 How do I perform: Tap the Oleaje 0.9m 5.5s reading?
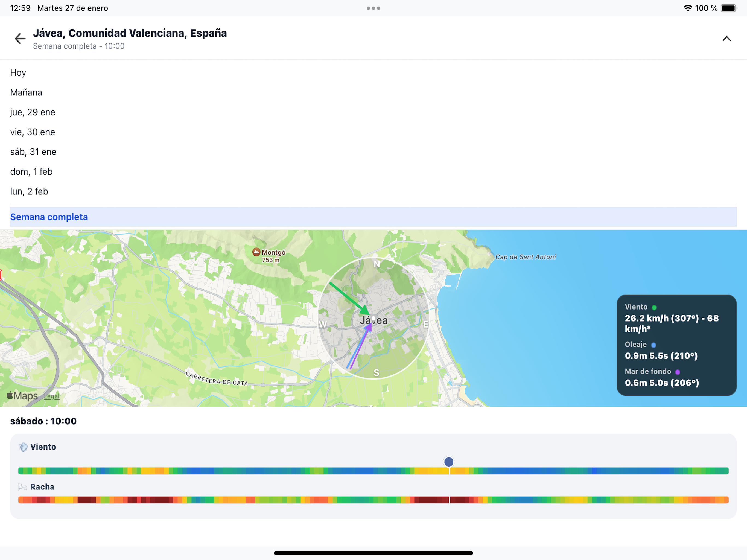(x=661, y=356)
